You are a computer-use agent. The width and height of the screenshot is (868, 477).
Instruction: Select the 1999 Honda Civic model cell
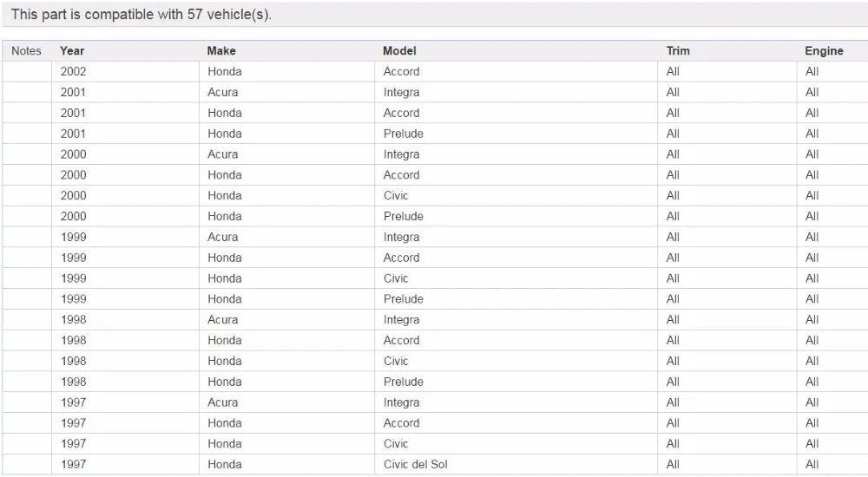pos(516,278)
